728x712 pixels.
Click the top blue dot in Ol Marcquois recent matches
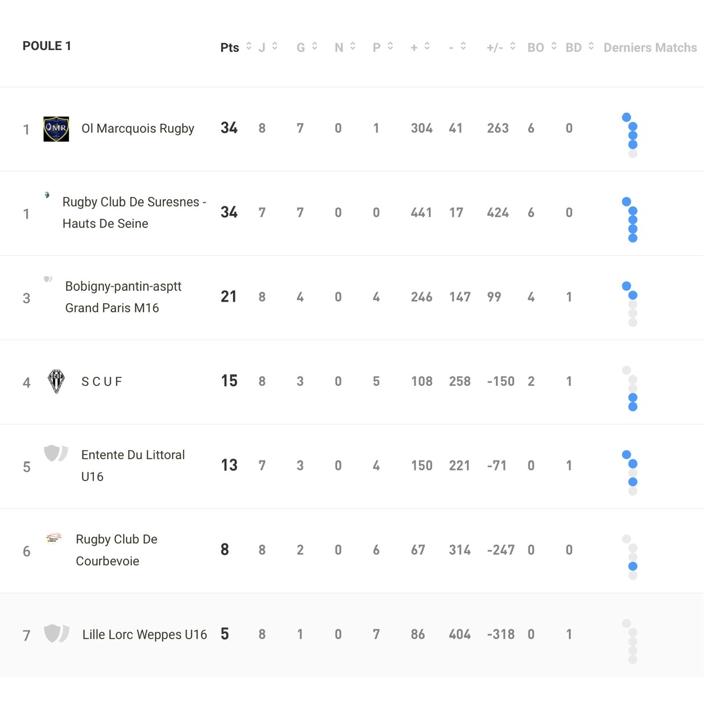[626, 117]
